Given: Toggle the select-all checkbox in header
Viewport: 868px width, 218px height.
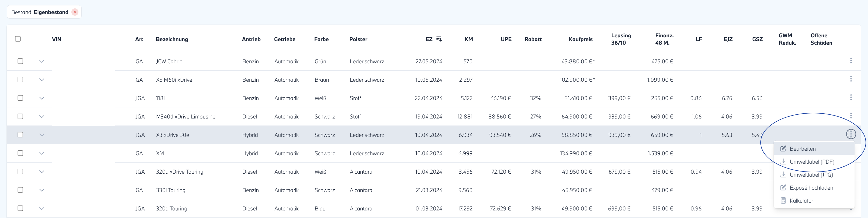Looking at the screenshot, I should [18, 39].
